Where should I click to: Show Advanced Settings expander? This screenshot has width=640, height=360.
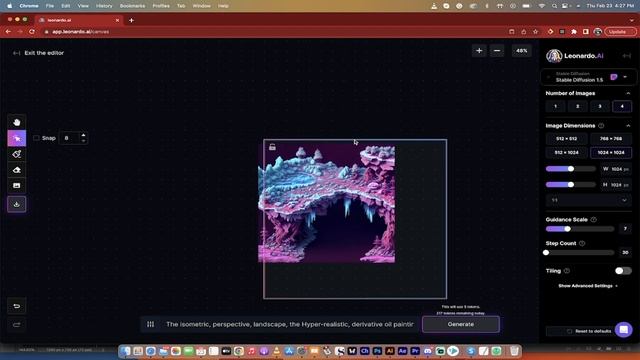[x=588, y=286]
